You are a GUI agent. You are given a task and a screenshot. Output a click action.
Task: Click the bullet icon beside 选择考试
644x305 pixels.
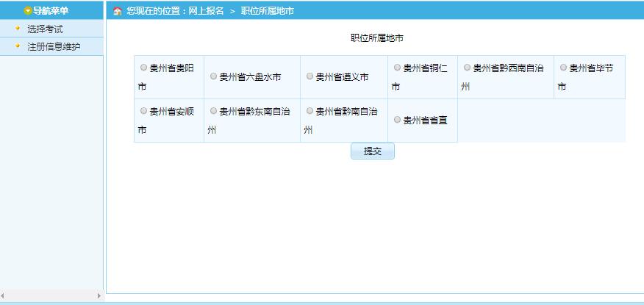pos(18,29)
